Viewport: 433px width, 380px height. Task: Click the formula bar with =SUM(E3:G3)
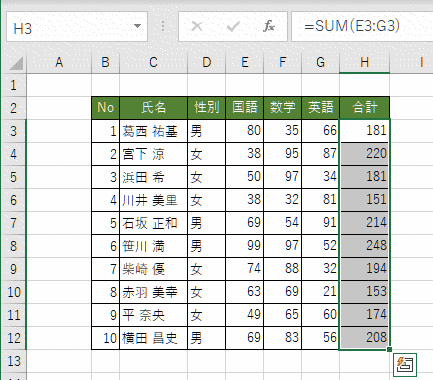point(362,27)
